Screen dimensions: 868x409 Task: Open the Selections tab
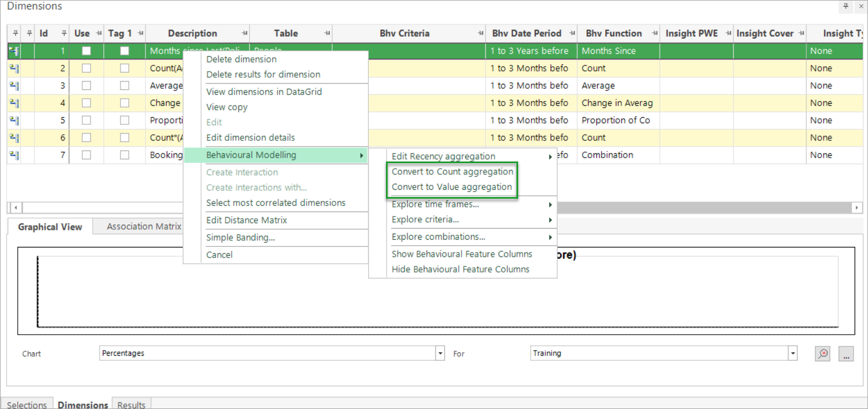tap(27, 405)
